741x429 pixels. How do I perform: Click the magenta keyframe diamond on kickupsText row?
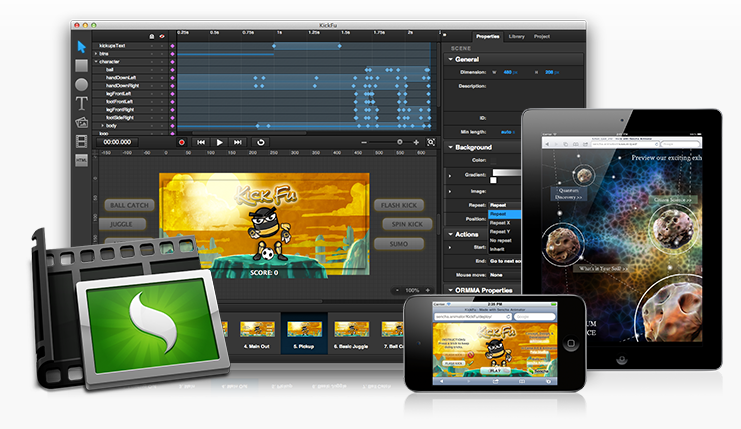pos(172,46)
